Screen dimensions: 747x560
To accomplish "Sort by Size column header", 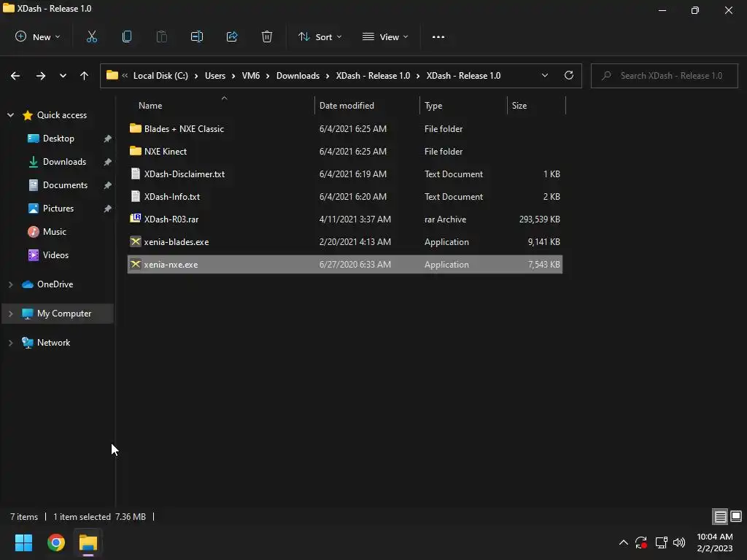I will coord(536,105).
